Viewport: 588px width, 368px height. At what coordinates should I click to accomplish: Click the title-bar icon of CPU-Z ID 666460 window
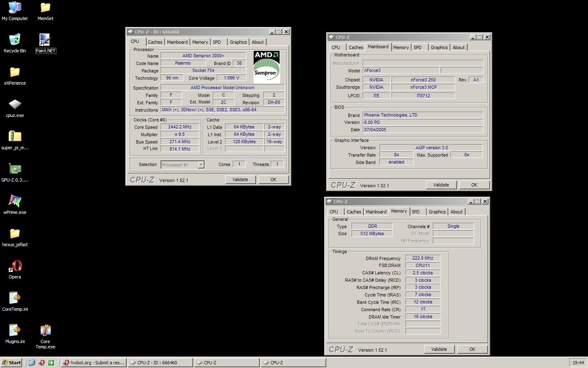(x=130, y=32)
